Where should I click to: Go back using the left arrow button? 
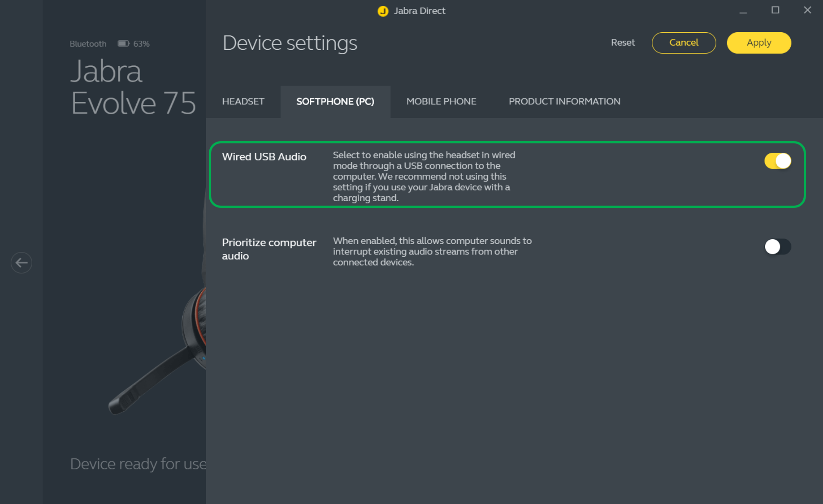[x=21, y=263]
